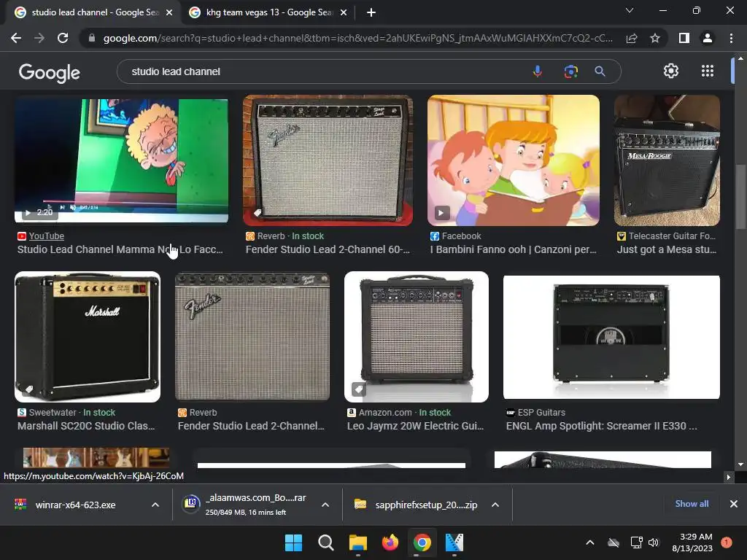The image size is (747, 560).
Task: Show hidden system tray icons
Action: pos(589,542)
